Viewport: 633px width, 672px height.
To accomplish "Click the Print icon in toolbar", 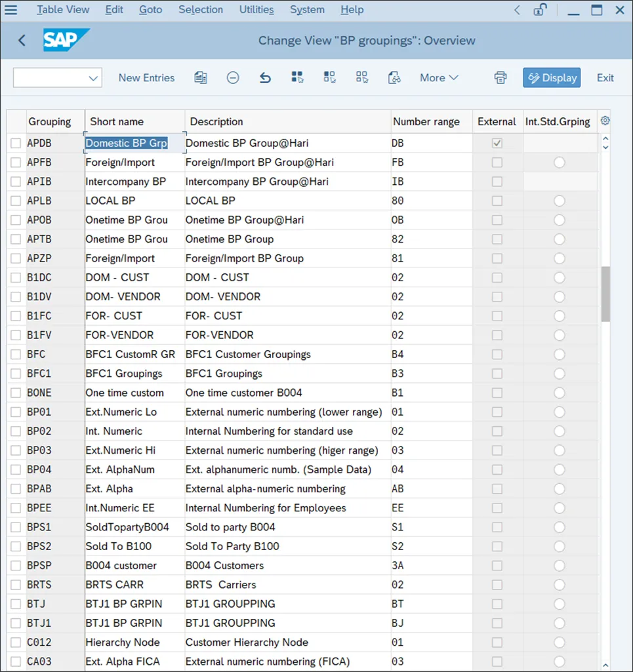I will pyautogui.click(x=500, y=77).
